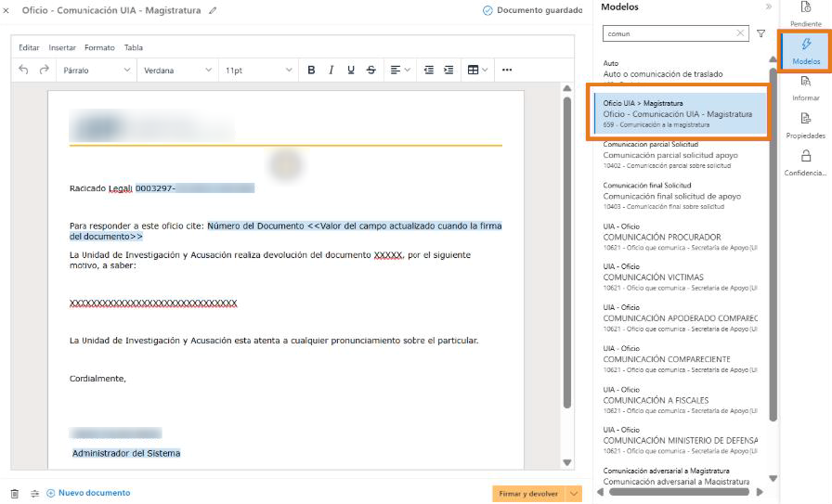
Task: Click the Nuevo documento link
Action: click(x=88, y=493)
